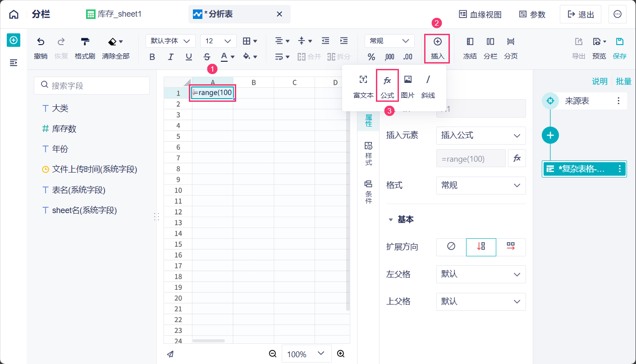Screen dimensions: 636x364
Task: Open the toolbar 常规 number format dropdown
Action: (x=389, y=41)
